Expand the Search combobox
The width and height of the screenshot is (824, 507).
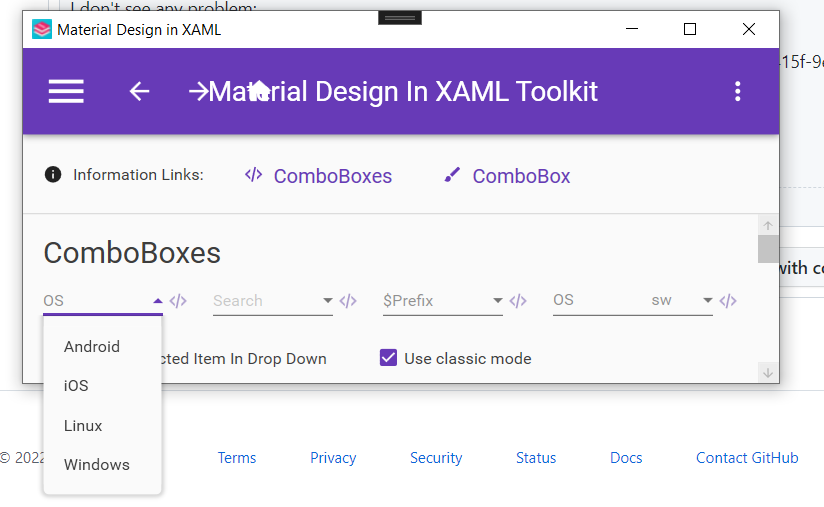click(327, 301)
